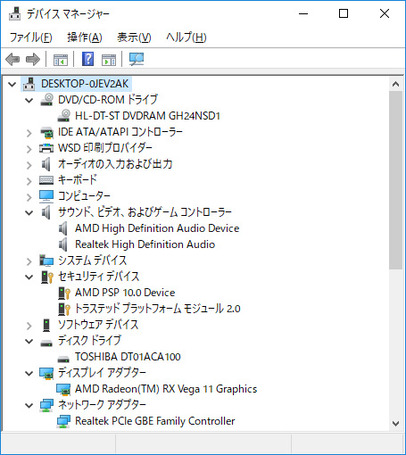This screenshot has width=406, height=455.
Task: Click the ディスプレイ アダプター category icon
Action: pos(46,373)
